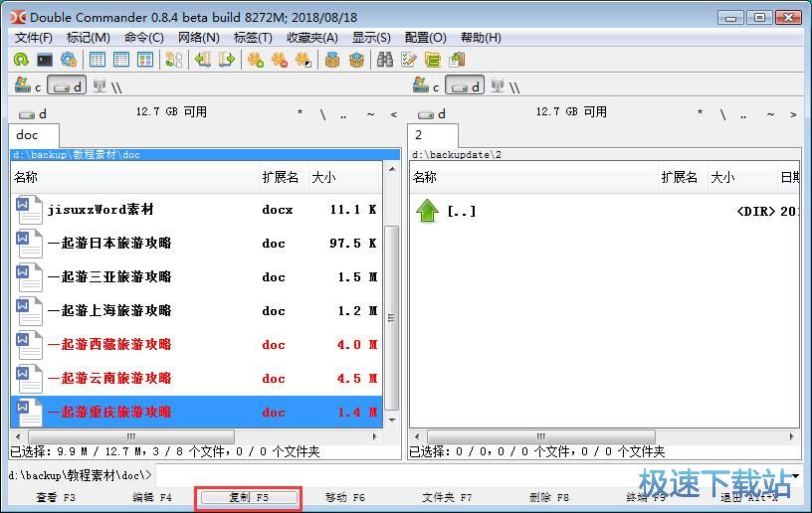Click the copy full names to clipboard icon
This screenshot has height=513, width=812.
coord(457,60)
